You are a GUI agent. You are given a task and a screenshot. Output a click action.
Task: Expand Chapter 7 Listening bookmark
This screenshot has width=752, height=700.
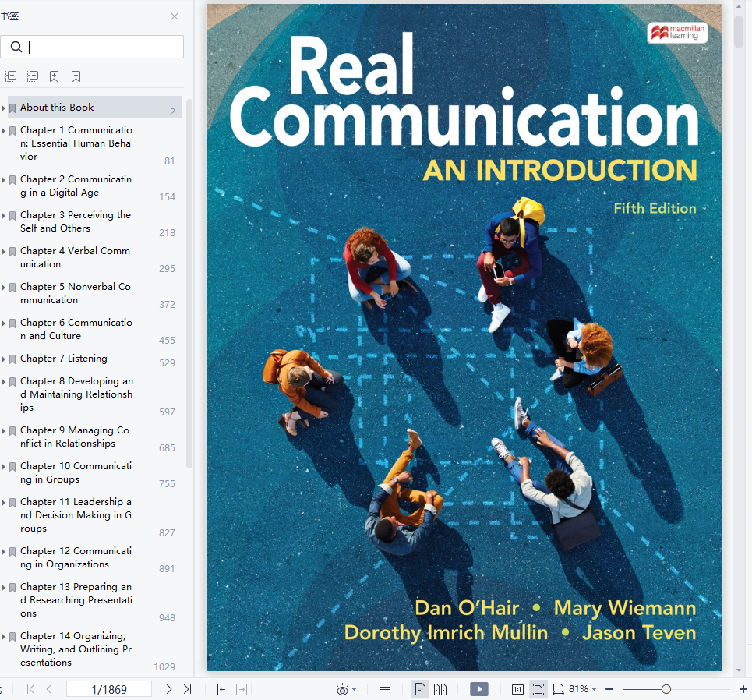click(x=3, y=359)
